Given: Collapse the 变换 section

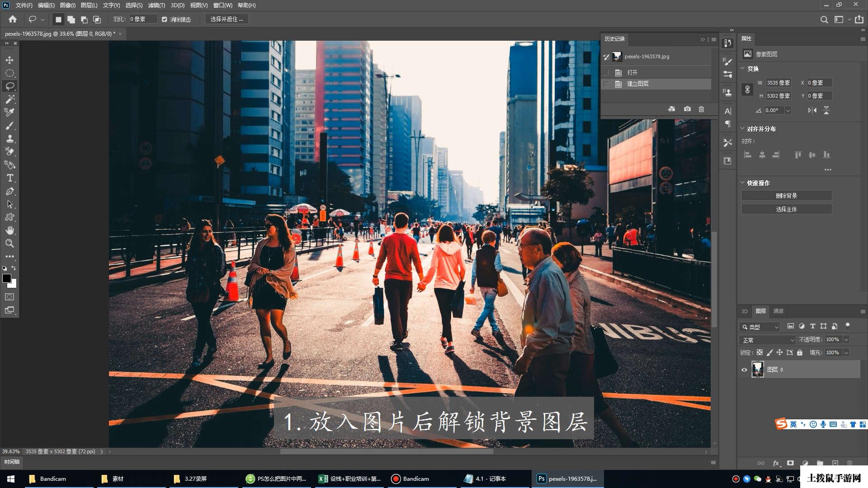Looking at the screenshot, I should click(742, 68).
